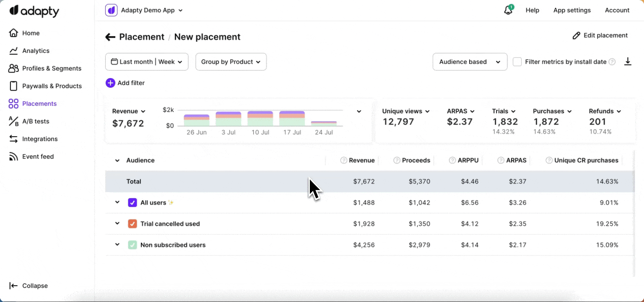Click the info icon beside install date filter
Screen dimensions: 644x302
[612, 62]
